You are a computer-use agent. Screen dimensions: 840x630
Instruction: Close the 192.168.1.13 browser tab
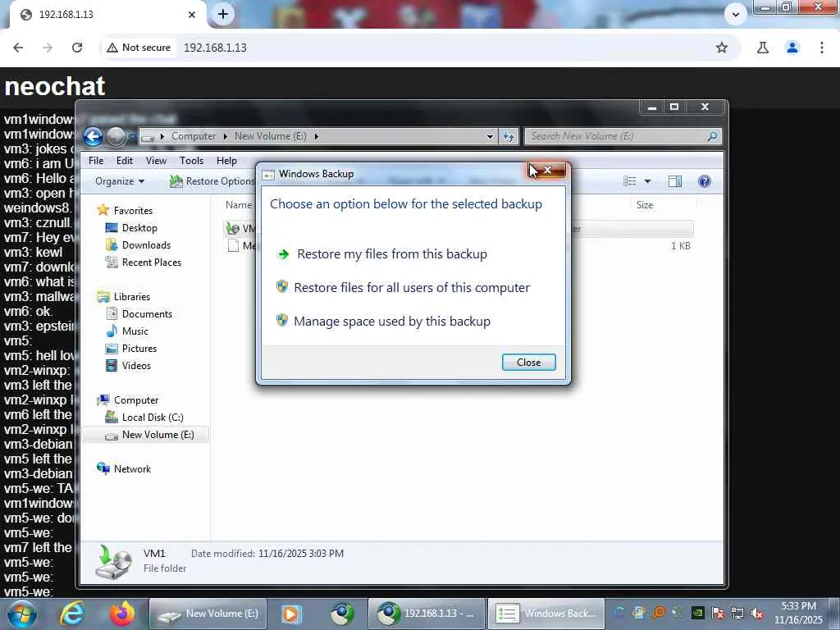coord(192,15)
